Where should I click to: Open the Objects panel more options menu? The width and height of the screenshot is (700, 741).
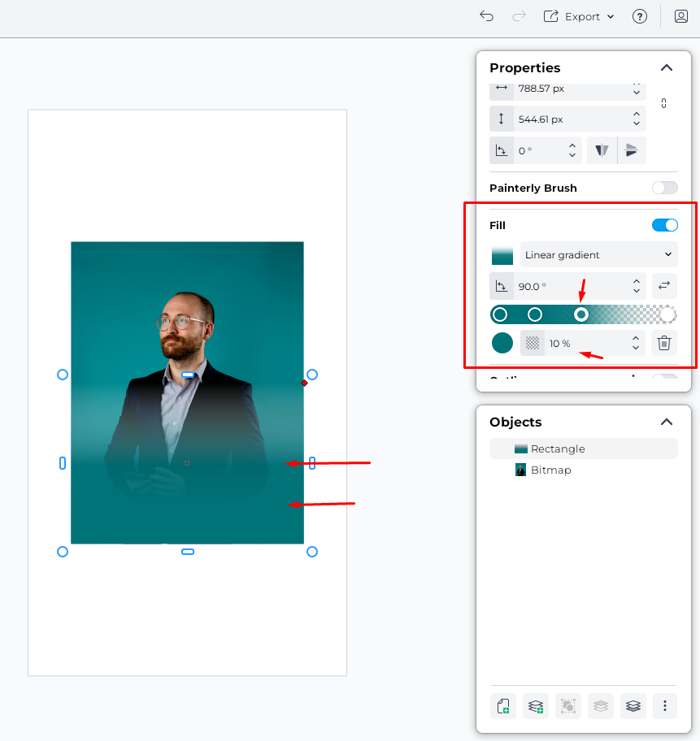665,706
